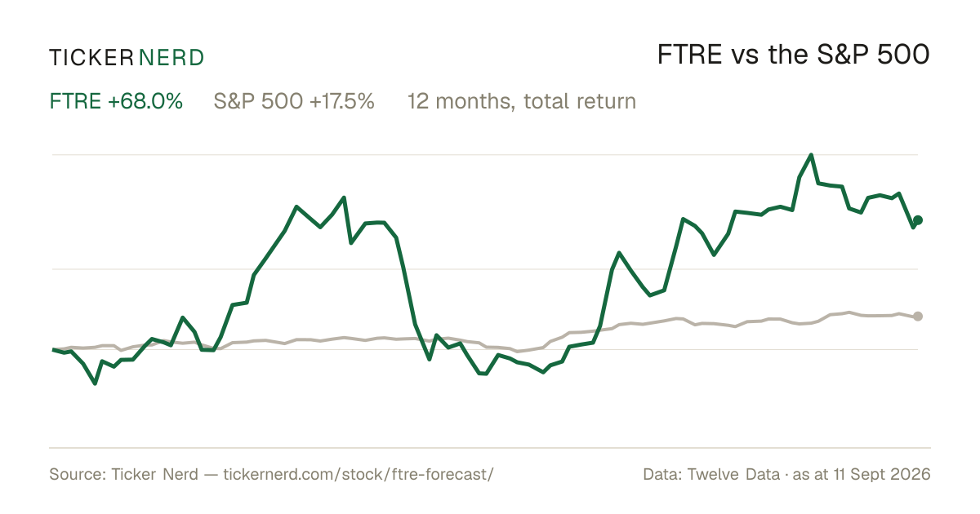Click the grey S&P 500 endpoint dot
Image resolution: width=980 pixels, height=514 pixels.
(x=918, y=317)
